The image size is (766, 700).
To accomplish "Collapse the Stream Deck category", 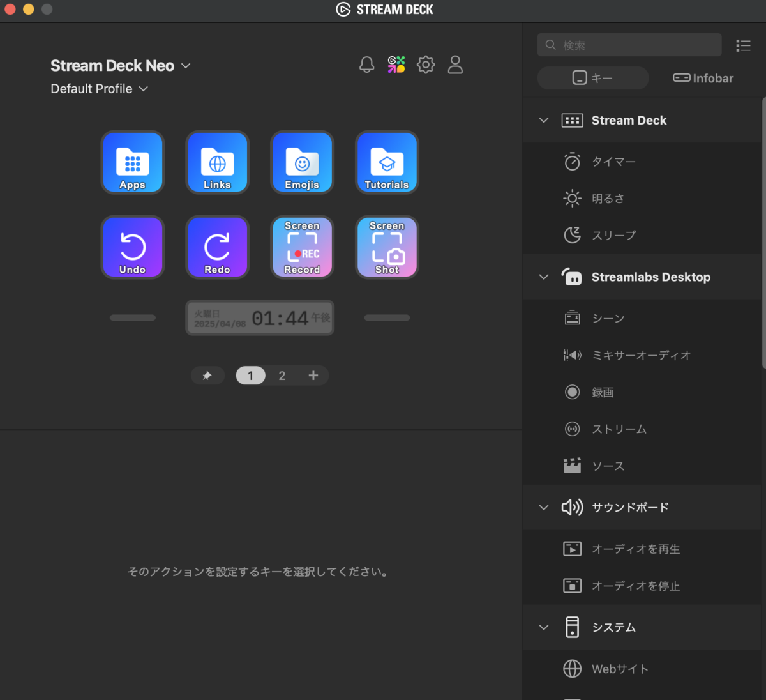I will coord(543,120).
